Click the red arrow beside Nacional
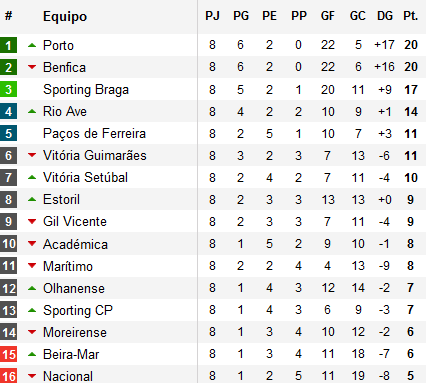This screenshot has height=386, width=428. (x=32, y=376)
